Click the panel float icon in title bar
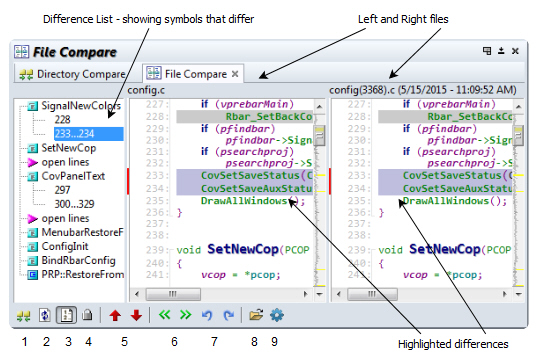 pos(487,51)
